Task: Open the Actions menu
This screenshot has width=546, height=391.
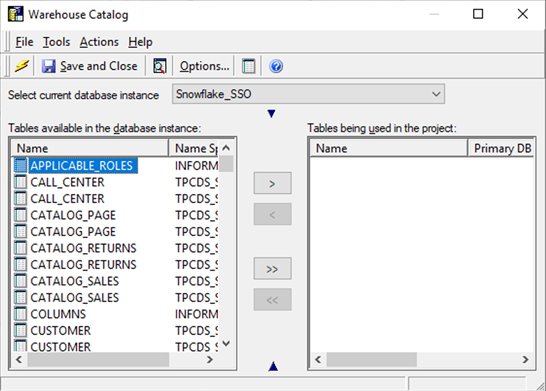Action: coord(99,42)
